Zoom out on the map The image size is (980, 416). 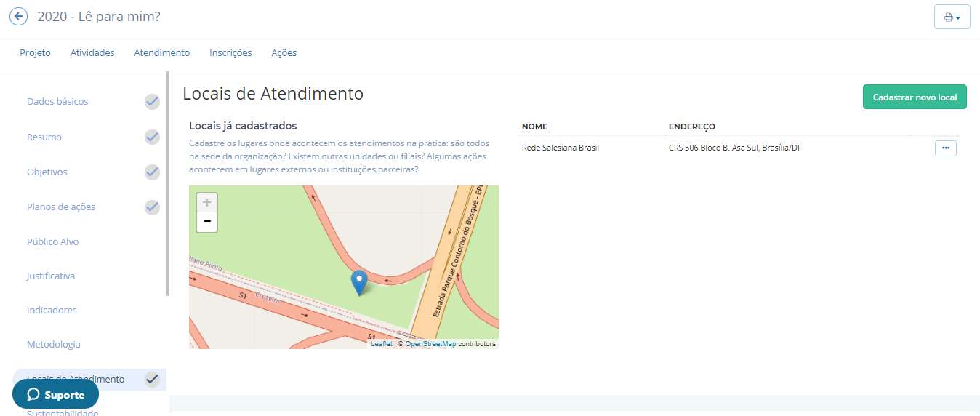click(x=206, y=222)
